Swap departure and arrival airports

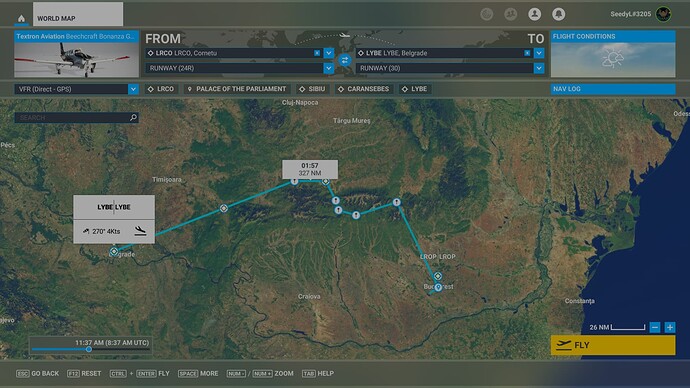coord(345,60)
